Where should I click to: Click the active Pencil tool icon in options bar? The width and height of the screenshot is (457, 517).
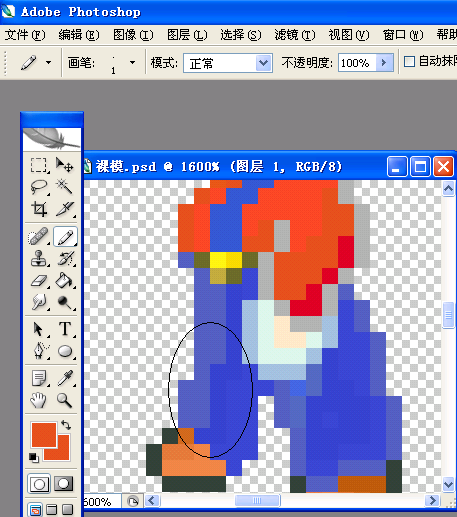pyautogui.click(x=29, y=62)
